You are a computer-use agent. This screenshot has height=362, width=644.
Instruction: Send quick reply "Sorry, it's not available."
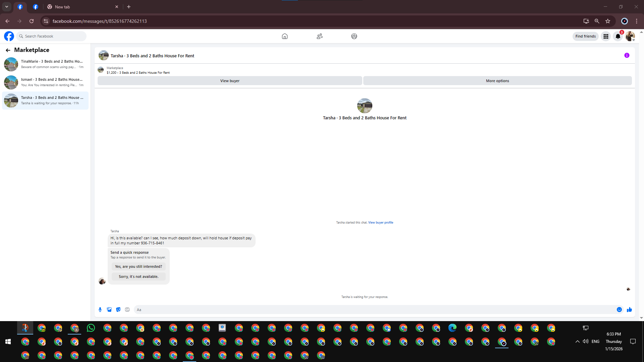coord(139,277)
